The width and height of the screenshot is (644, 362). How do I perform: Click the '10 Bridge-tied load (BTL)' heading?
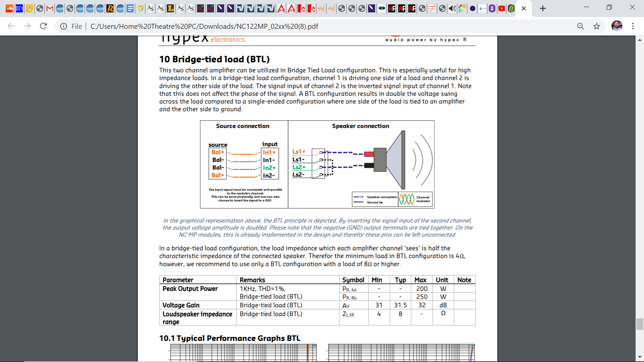(x=214, y=59)
